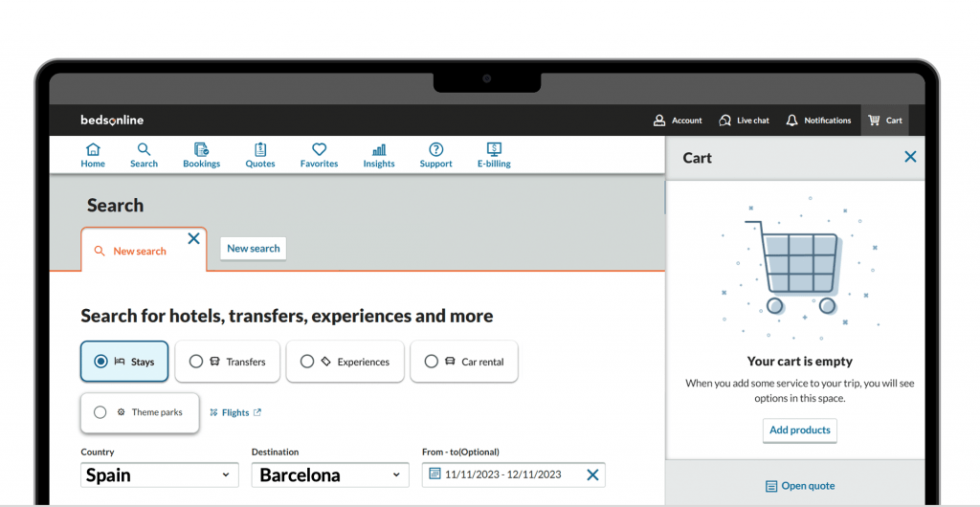
Task: View Favorites page
Action: 319,156
